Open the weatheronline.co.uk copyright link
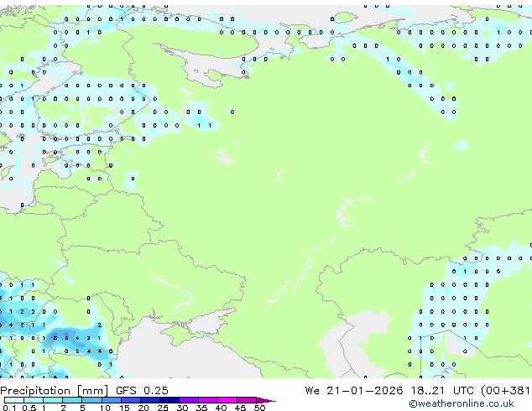The image size is (532, 411). pyautogui.click(x=462, y=403)
